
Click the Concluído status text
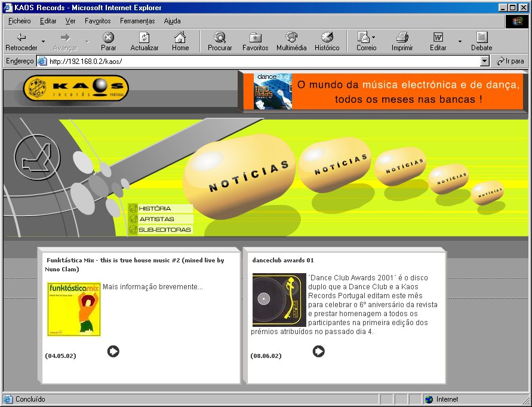[30, 399]
